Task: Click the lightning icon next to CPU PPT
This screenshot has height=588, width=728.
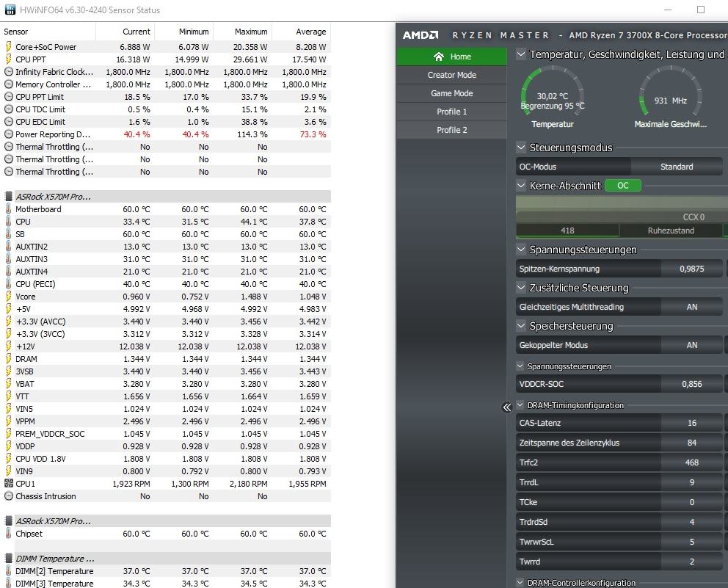Action: click(x=8, y=59)
